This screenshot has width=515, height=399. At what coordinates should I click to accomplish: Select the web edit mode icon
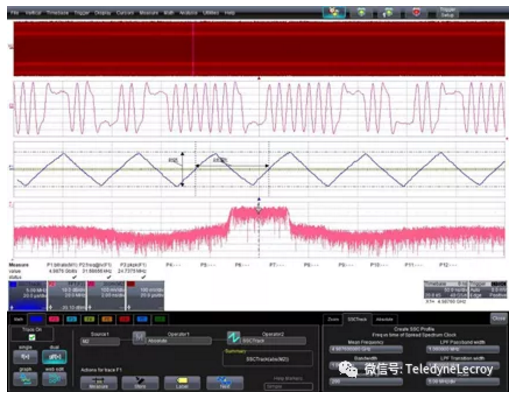click(x=54, y=379)
